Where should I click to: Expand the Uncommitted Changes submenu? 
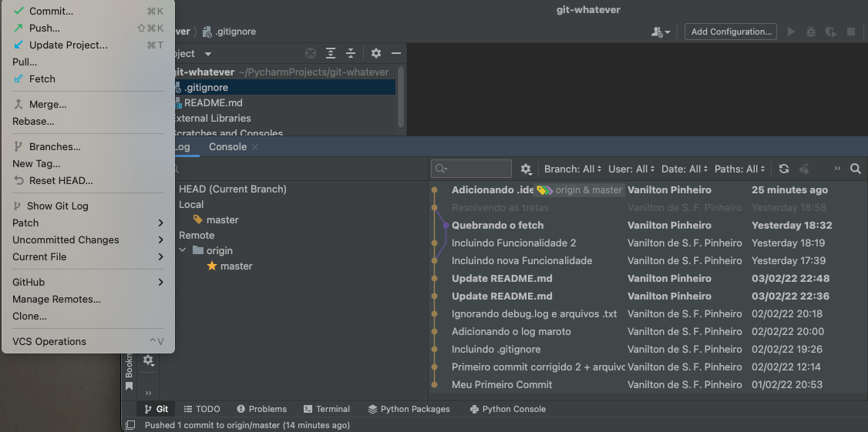click(x=88, y=240)
